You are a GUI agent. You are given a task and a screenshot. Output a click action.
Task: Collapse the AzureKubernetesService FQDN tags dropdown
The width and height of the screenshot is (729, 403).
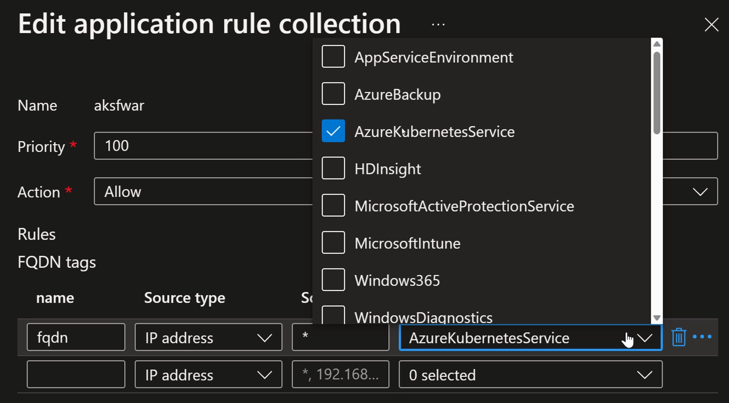tap(645, 338)
